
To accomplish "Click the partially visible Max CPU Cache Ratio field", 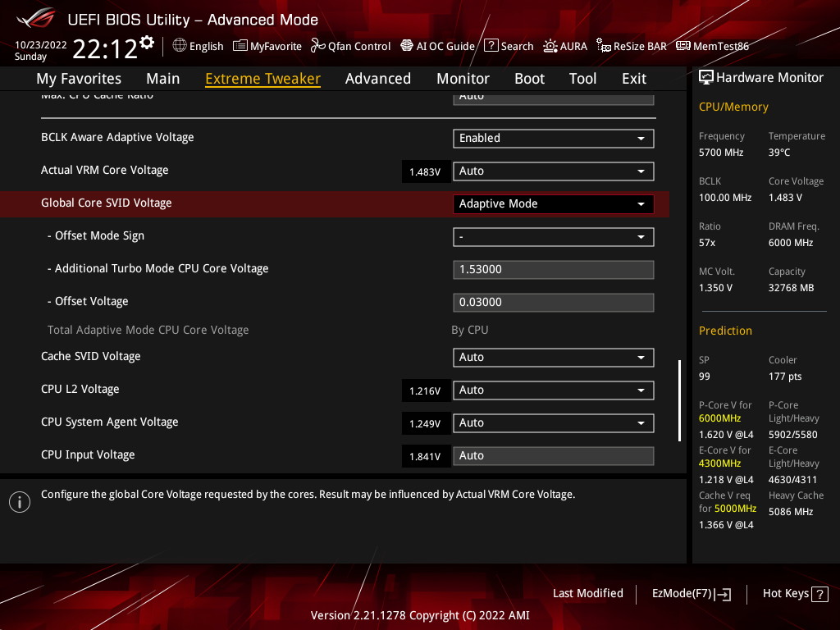I will (x=554, y=98).
